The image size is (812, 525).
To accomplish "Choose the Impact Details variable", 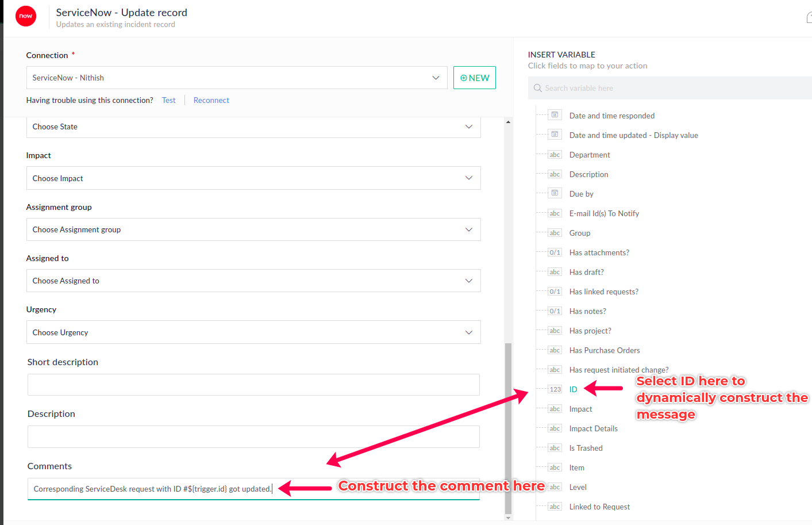I will coord(594,428).
